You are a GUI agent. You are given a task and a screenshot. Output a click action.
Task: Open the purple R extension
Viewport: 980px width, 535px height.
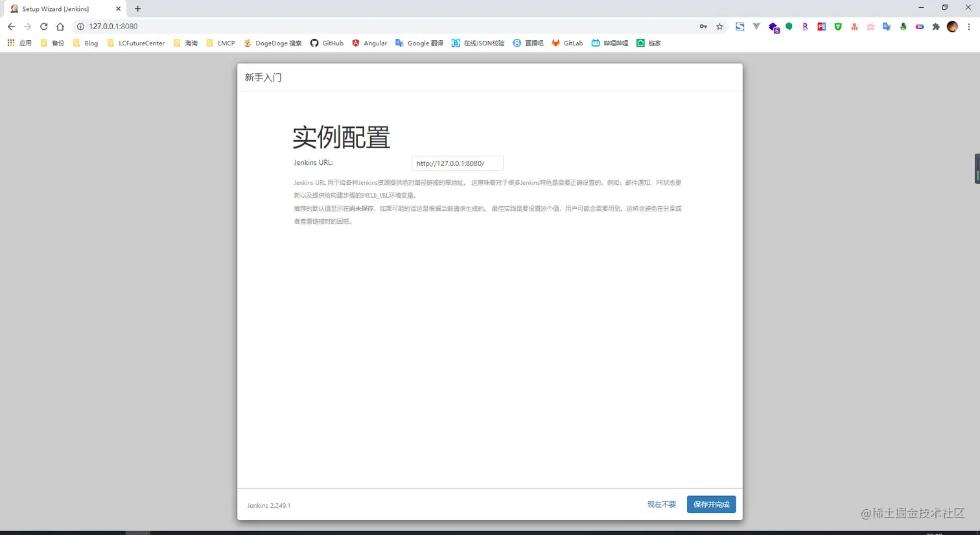click(x=805, y=27)
